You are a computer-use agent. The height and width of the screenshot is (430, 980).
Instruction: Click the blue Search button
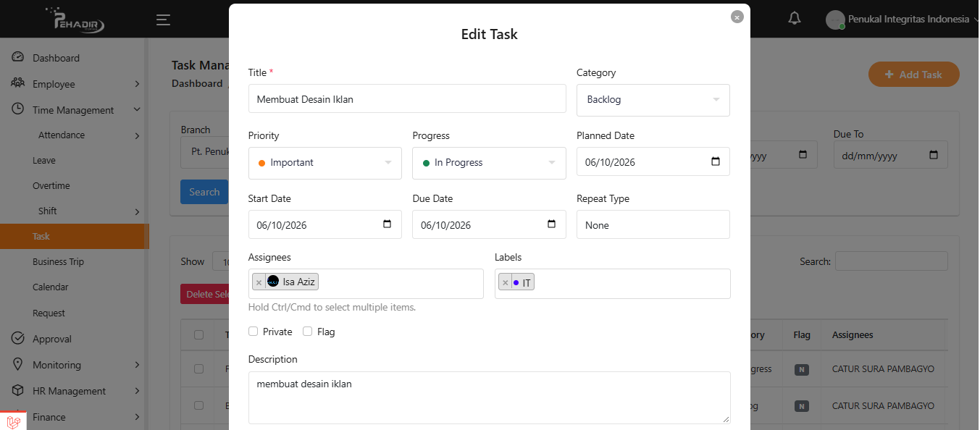click(x=204, y=192)
